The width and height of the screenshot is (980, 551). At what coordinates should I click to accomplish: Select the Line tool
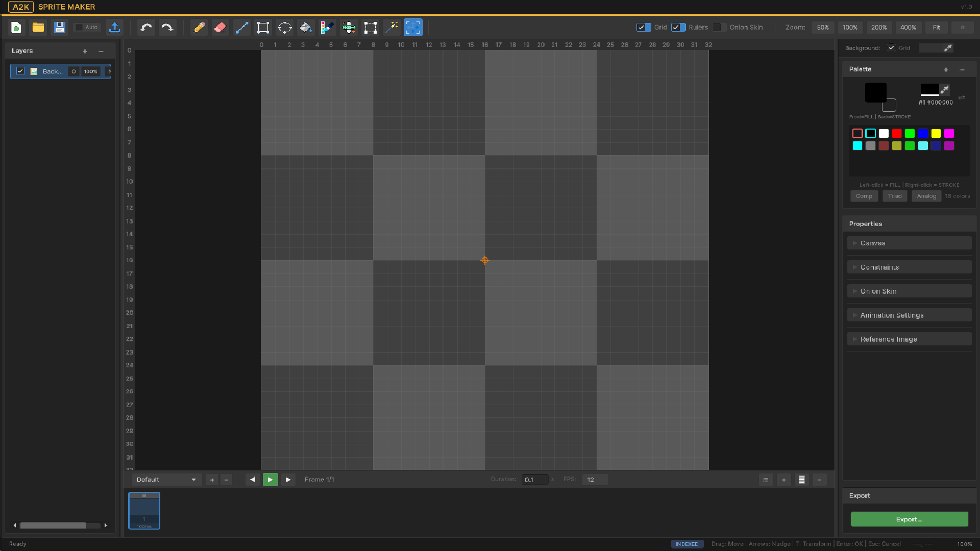pyautogui.click(x=242, y=28)
